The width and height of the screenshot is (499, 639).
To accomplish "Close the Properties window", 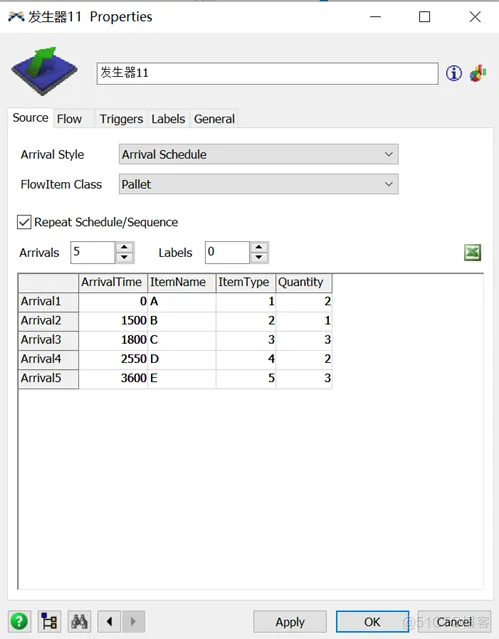I will point(475,17).
